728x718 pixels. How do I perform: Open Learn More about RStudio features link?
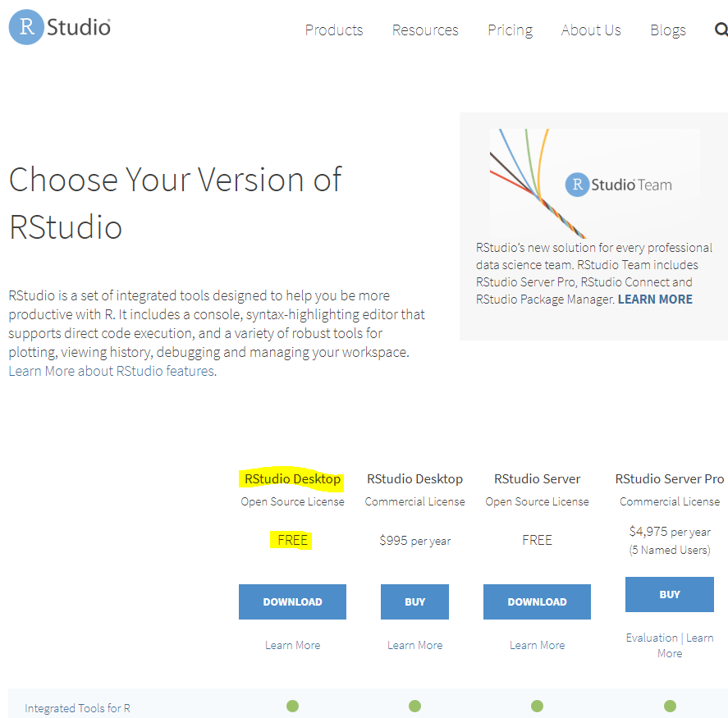point(112,371)
